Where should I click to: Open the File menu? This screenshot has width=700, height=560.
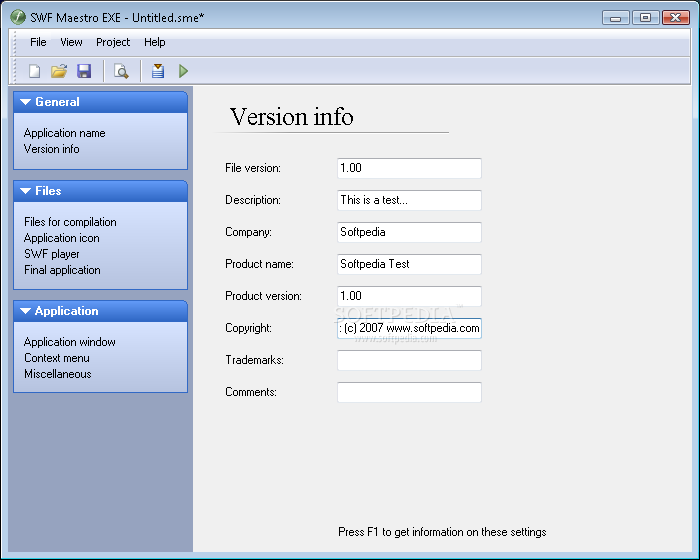click(x=38, y=42)
